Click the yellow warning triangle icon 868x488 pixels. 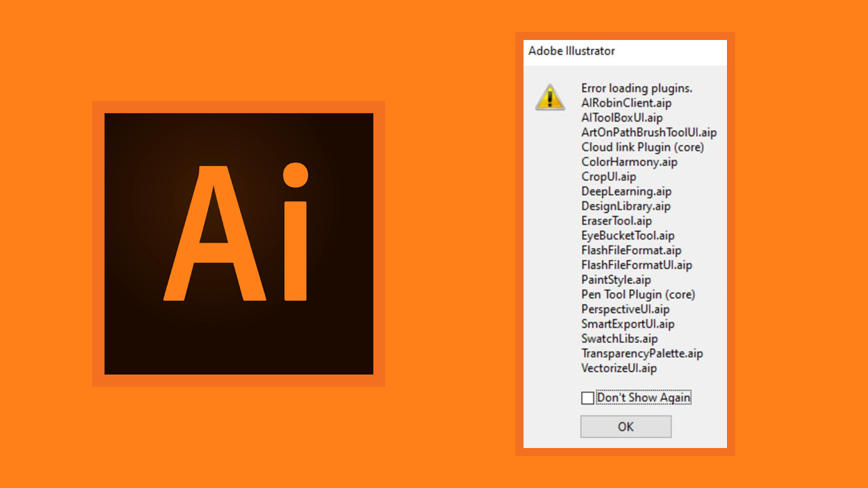pyautogui.click(x=550, y=97)
